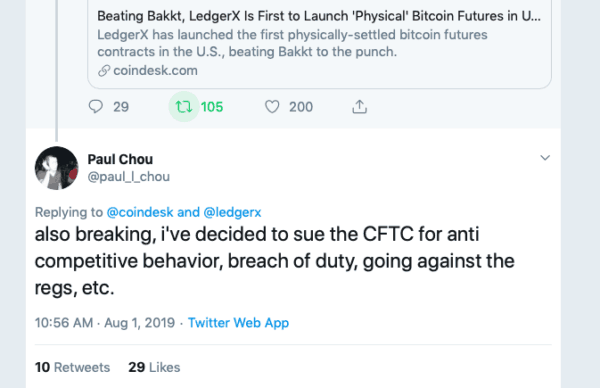Like the tweet with heart icon

272,107
